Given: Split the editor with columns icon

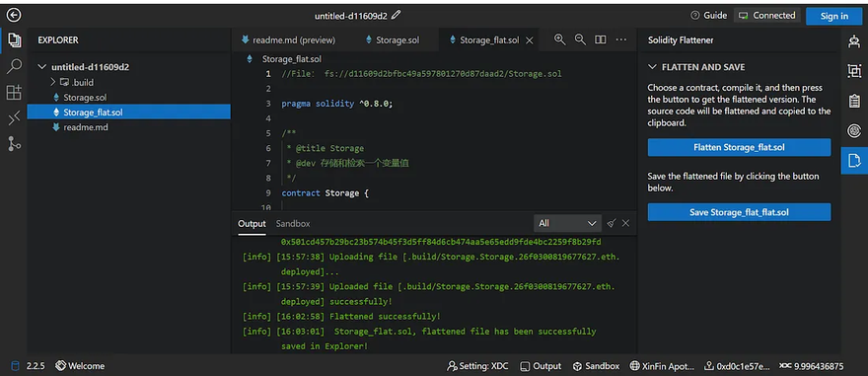Looking at the screenshot, I should click(x=601, y=39).
